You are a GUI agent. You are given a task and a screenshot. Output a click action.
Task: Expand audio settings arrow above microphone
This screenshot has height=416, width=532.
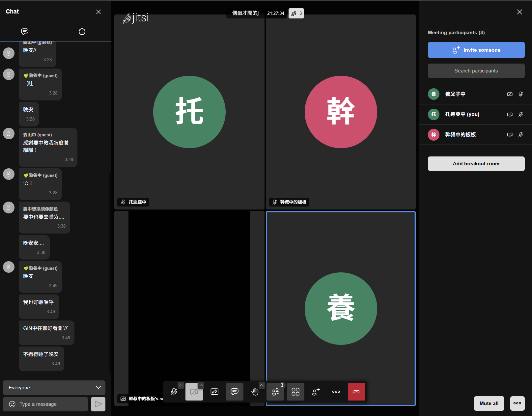click(181, 385)
